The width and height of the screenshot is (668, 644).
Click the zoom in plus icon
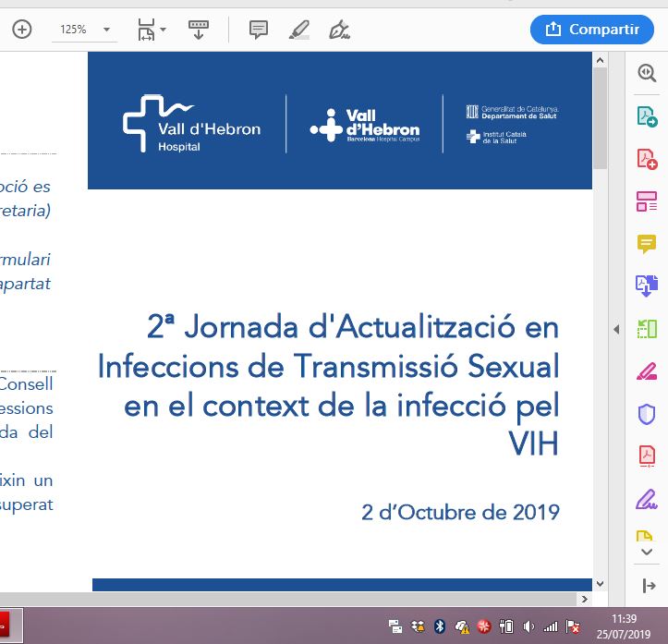21,30
